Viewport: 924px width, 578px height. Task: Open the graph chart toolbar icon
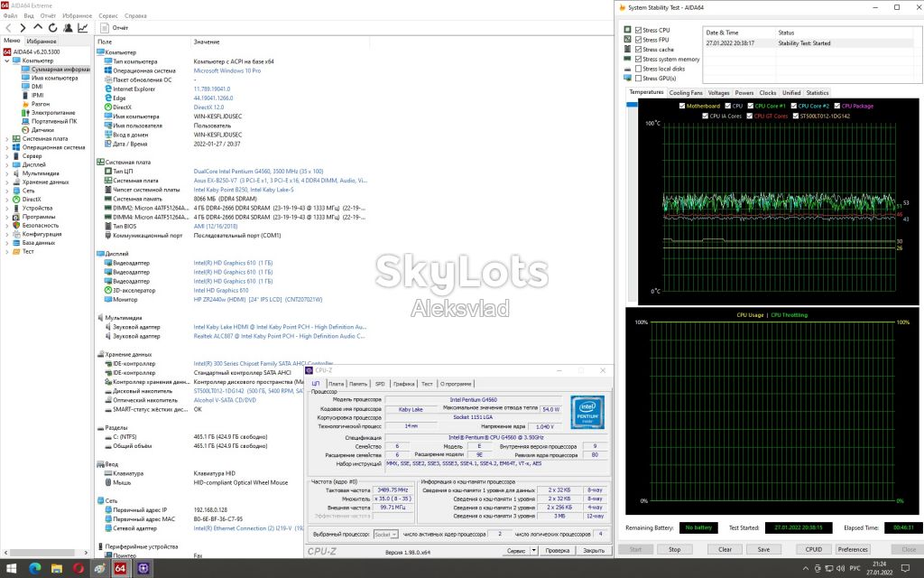(82, 28)
